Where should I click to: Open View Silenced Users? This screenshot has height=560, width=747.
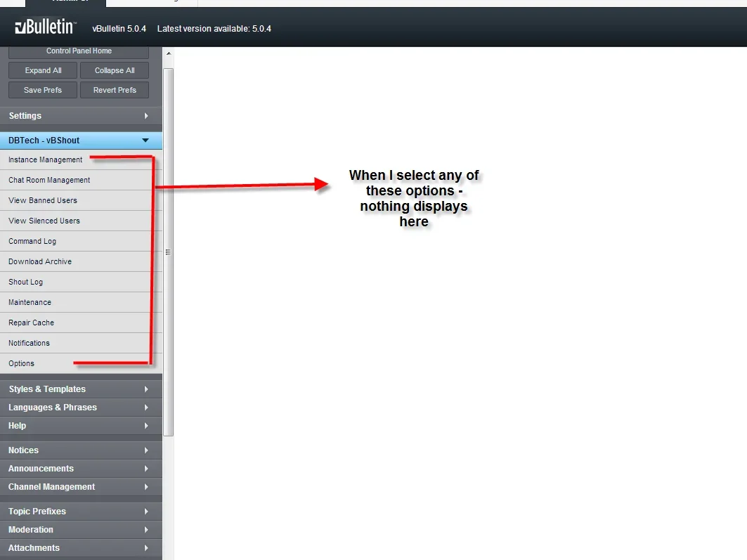pos(81,221)
